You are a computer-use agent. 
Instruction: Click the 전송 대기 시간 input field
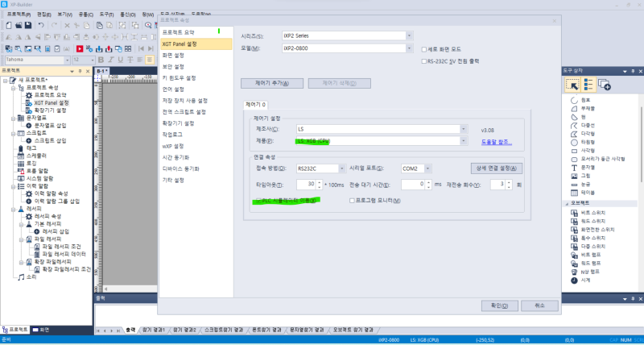click(413, 185)
